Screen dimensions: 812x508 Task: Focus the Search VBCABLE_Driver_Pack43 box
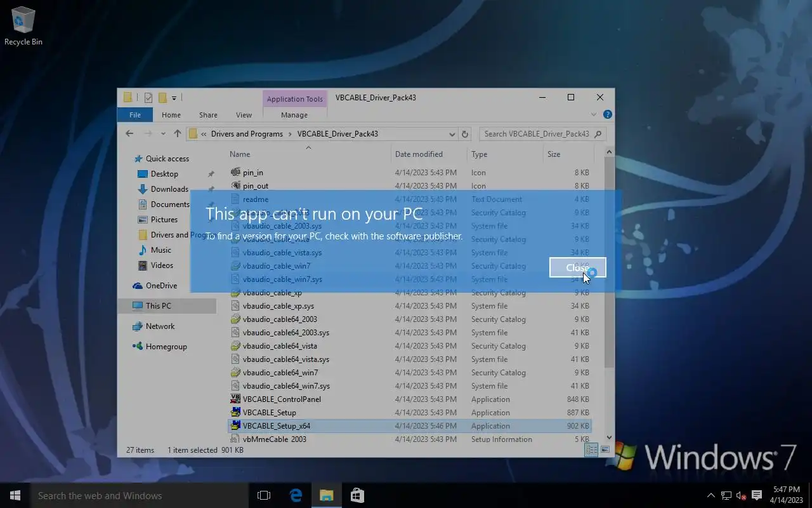click(542, 134)
